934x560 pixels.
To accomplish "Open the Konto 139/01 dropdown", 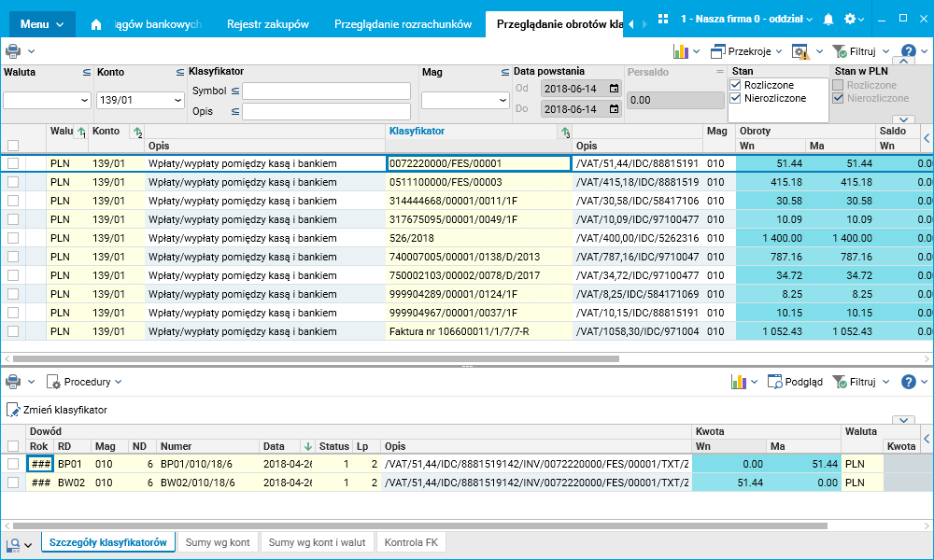I will pos(177,100).
